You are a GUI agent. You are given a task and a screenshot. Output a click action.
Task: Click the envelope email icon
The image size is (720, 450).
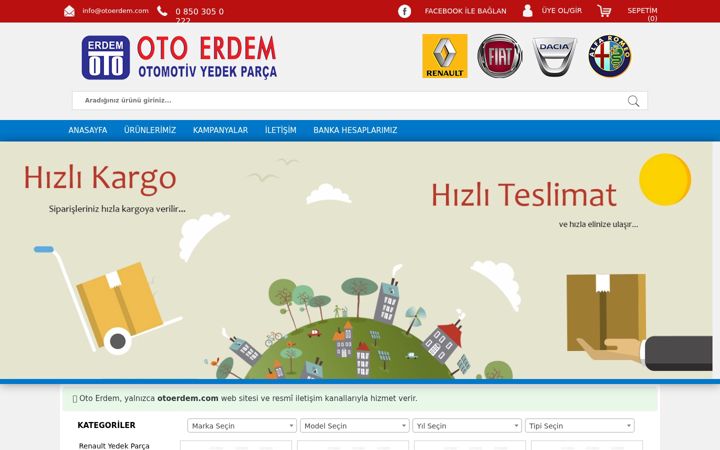[69, 11]
